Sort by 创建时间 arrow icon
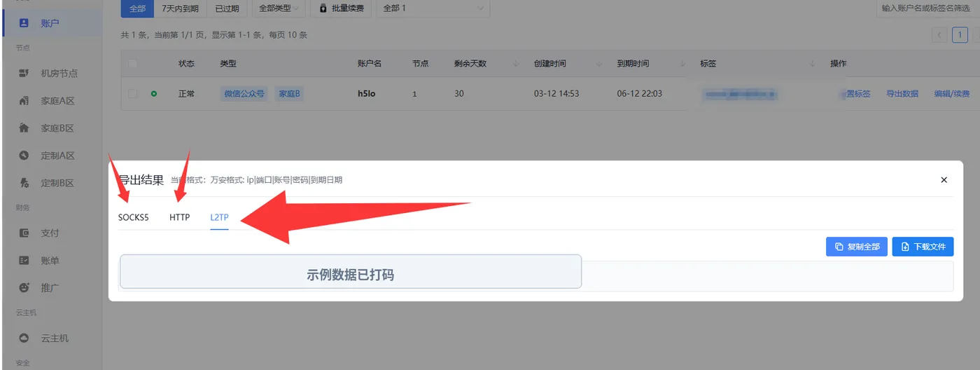This screenshot has height=370, width=980. click(599, 64)
